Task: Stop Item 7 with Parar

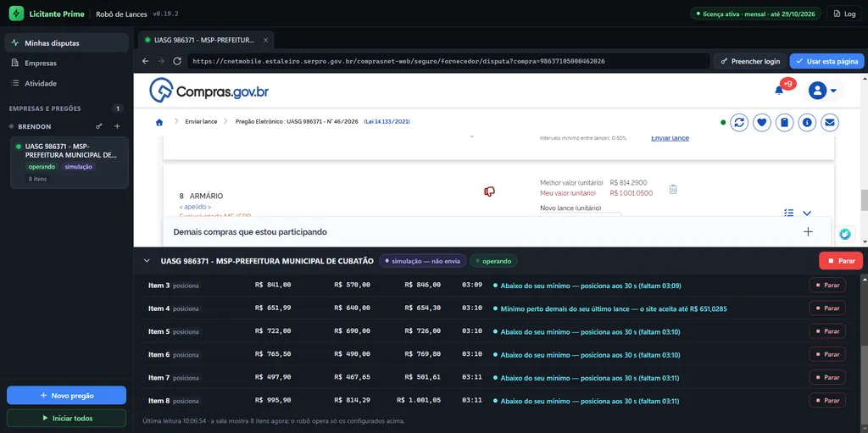Action: pyautogui.click(x=827, y=378)
